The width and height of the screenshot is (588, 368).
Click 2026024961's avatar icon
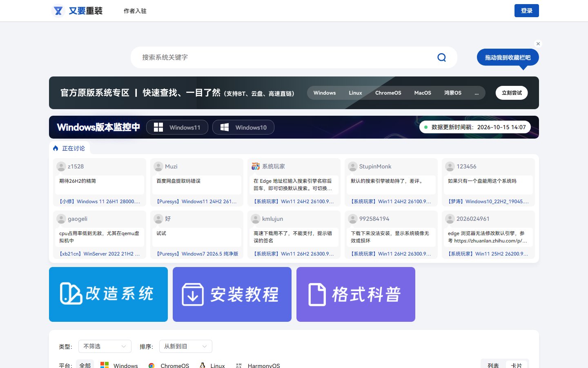tap(450, 219)
